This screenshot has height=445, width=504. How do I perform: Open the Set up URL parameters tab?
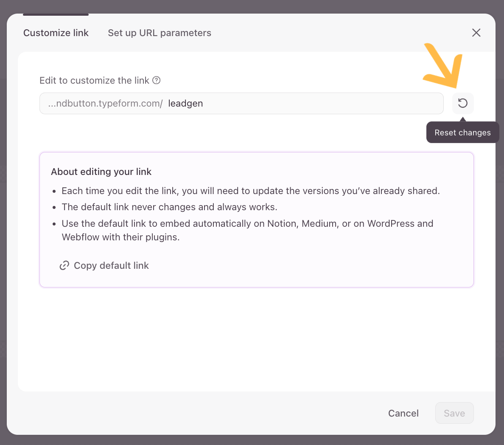tap(160, 33)
